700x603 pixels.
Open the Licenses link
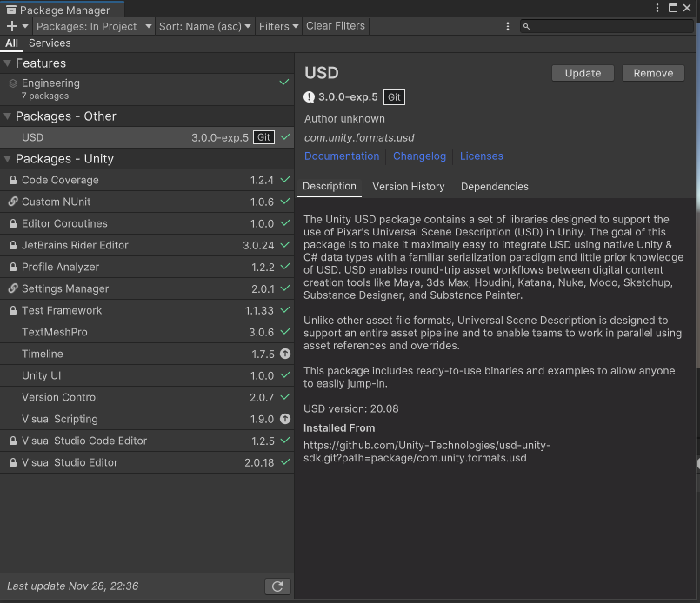[x=481, y=156]
